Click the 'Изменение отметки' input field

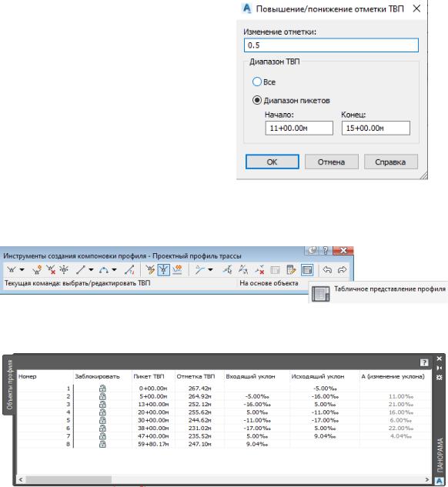coord(331,45)
